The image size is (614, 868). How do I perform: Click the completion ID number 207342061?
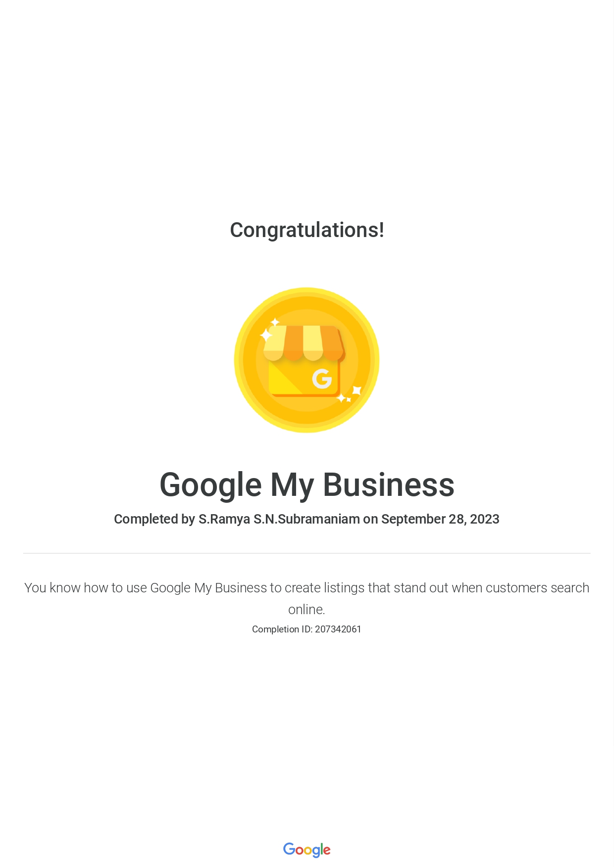pyautogui.click(x=338, y=629)
